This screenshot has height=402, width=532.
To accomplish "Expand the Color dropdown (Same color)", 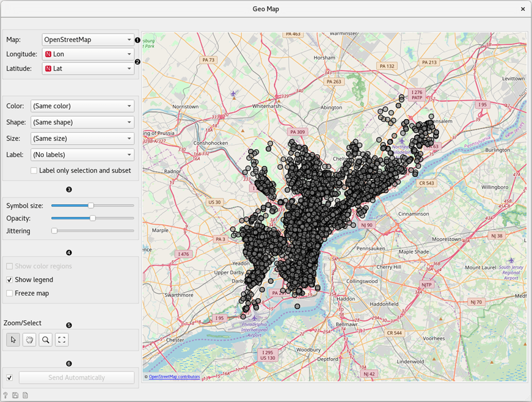I will [82, 106].
